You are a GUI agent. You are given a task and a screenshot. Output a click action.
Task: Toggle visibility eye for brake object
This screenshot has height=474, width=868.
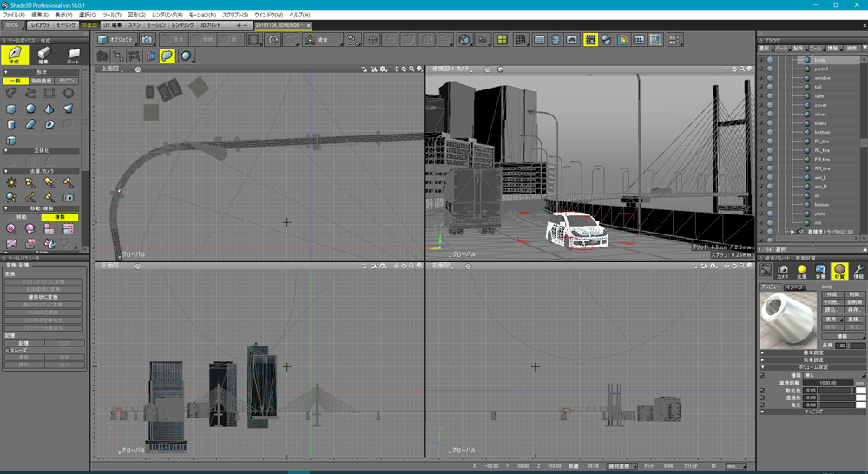coord(761,123)
